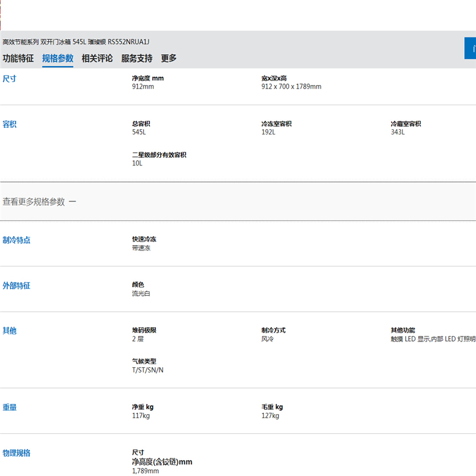476x476 pixels.
Task: Click the 制冷方式 label
Action: pos(274,330)
